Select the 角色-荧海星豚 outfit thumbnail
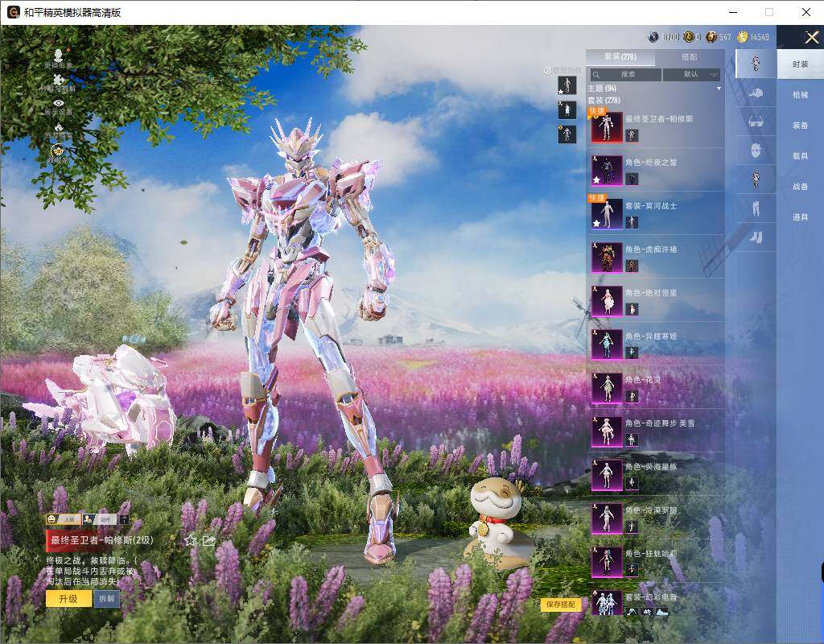824x644 pixels. point(607,475)
